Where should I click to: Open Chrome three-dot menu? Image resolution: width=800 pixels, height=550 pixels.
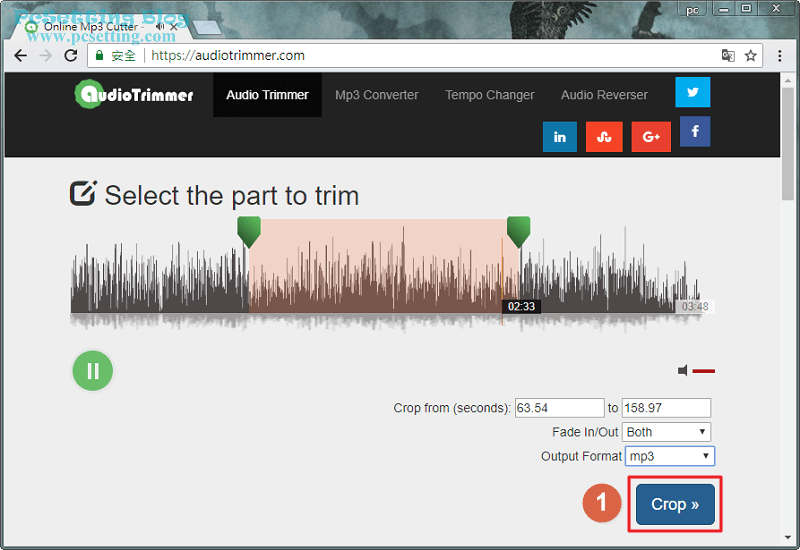click(x=780, y=55)
